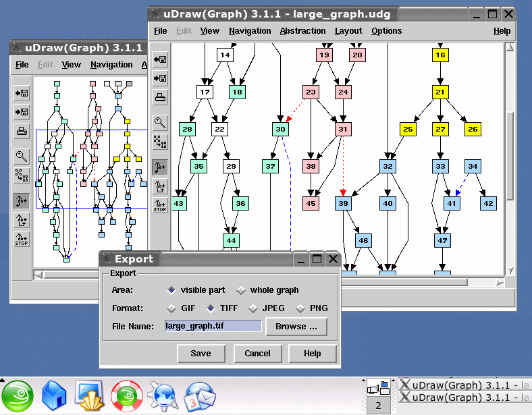
Task: Launch the Konqueror globe browser icon
Action: click(163, 395)
